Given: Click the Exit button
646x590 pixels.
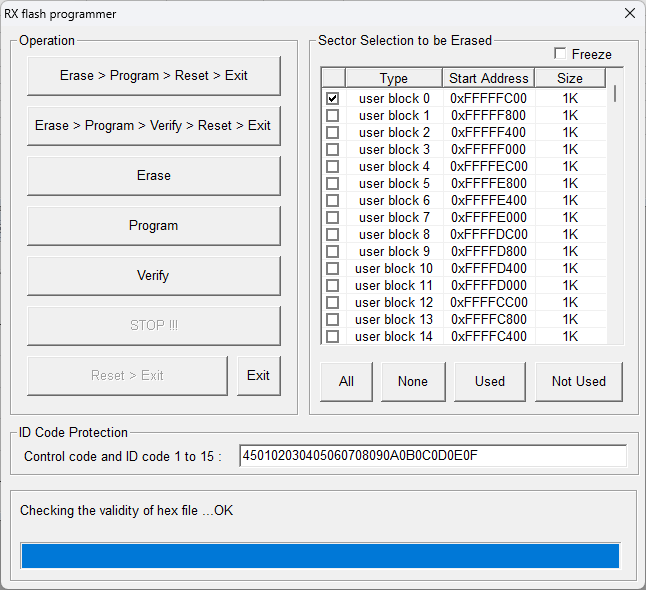Looking at the screenshot, I should 258,376.
